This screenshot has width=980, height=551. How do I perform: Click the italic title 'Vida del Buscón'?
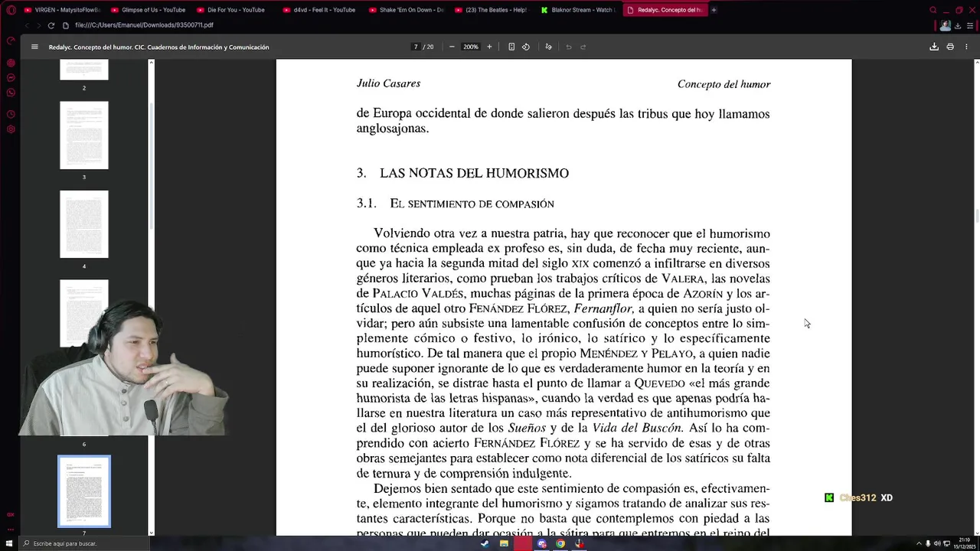click(637, 428)
